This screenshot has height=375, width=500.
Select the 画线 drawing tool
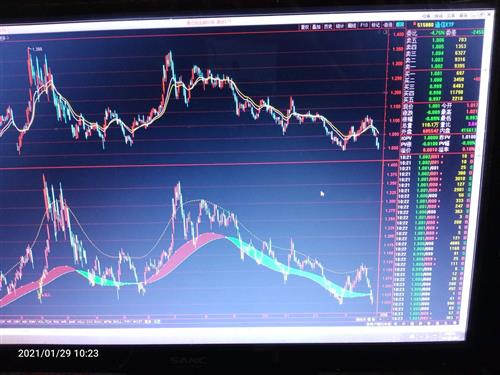[352, 26]
